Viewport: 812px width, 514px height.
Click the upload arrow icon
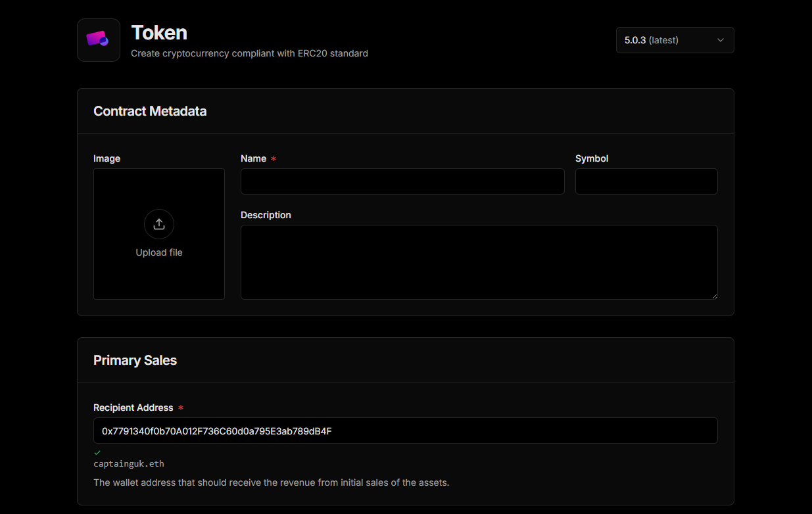coord(159,224)
